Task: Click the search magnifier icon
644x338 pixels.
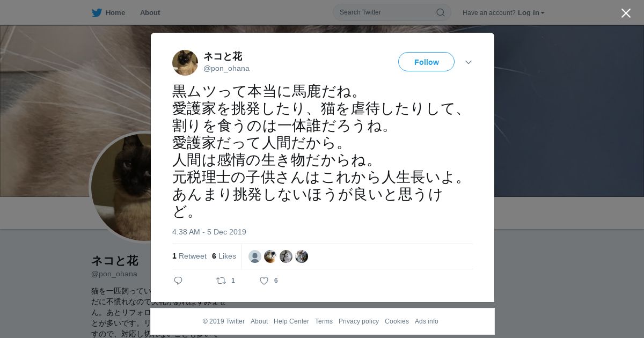Action: [x=440, y=12]
